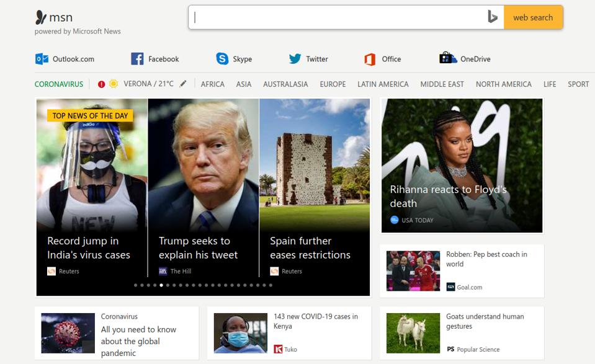
Task: Switch to the EUROPE news tab
Action: [333, 84]
